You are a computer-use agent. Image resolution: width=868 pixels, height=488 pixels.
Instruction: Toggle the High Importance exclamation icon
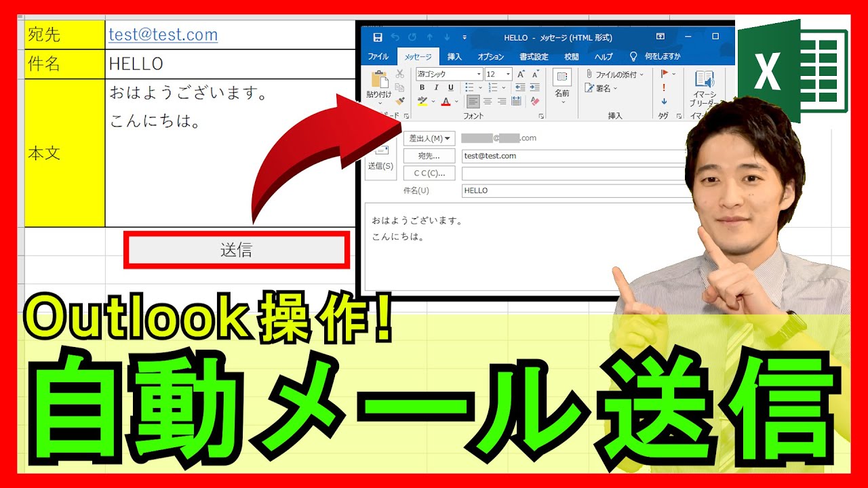664,87
